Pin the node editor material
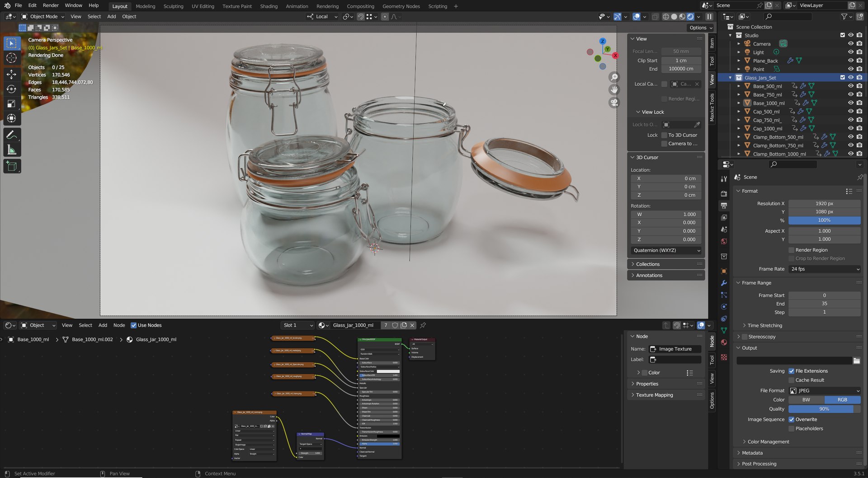 (x=423, y=325)
